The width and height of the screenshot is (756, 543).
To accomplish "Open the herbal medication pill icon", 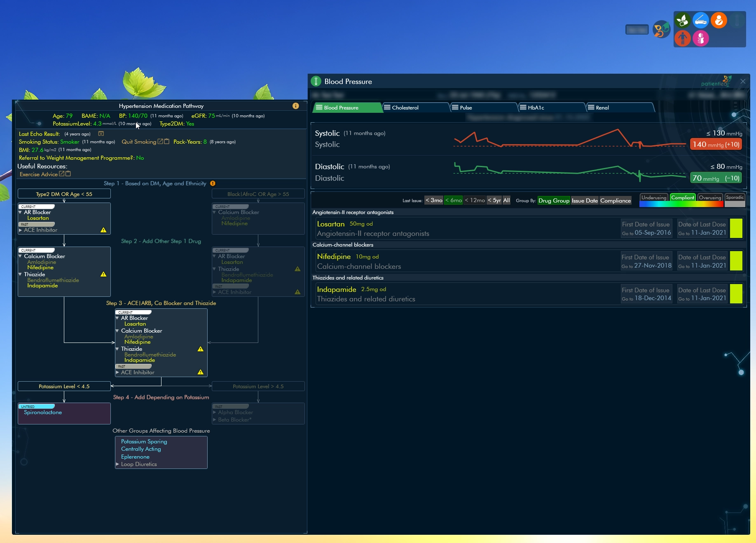I will [683, 20].
